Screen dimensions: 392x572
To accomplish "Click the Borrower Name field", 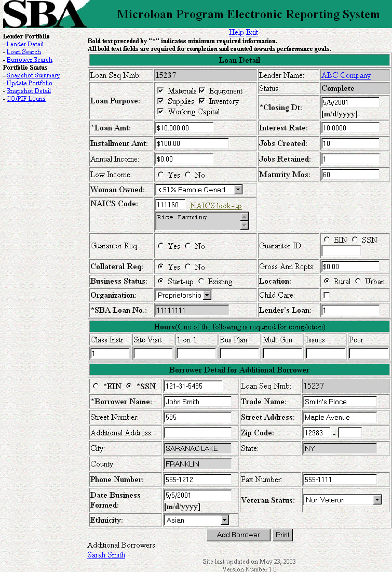I will [198, 402].
